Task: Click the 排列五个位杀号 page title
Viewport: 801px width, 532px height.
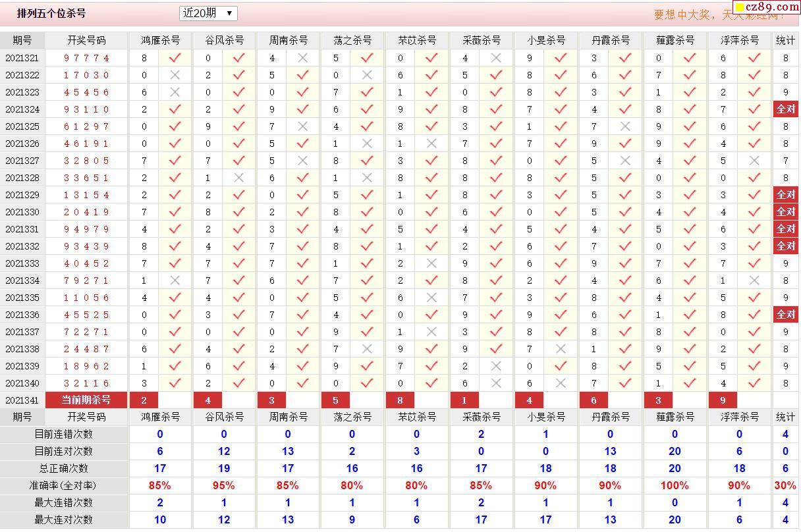Action: point(51,13)
